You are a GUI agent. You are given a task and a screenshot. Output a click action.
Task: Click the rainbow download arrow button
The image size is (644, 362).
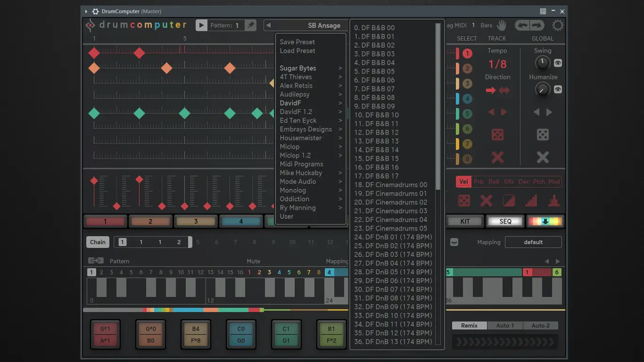(545, 221)
